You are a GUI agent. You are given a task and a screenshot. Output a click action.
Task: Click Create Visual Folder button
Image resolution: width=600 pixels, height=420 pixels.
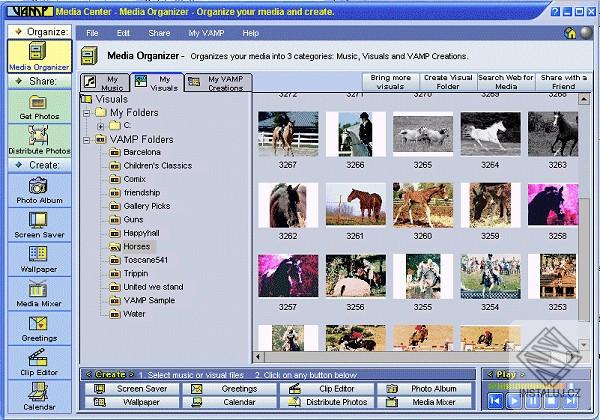click(448, 82)
